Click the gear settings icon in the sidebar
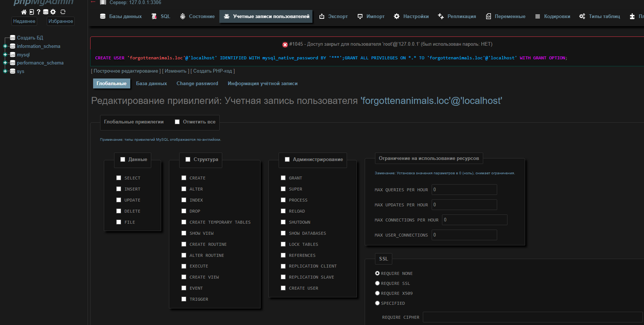 [53, 12]
